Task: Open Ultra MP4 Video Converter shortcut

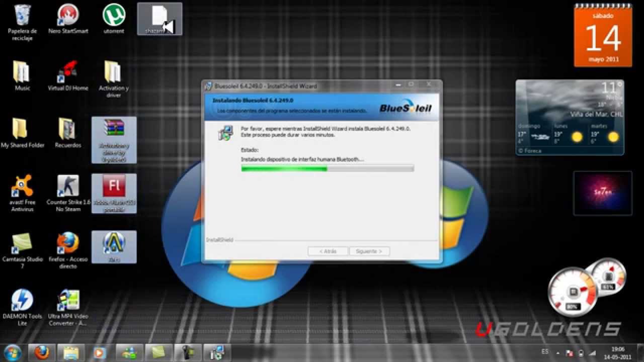Action: tap(68, 307)
